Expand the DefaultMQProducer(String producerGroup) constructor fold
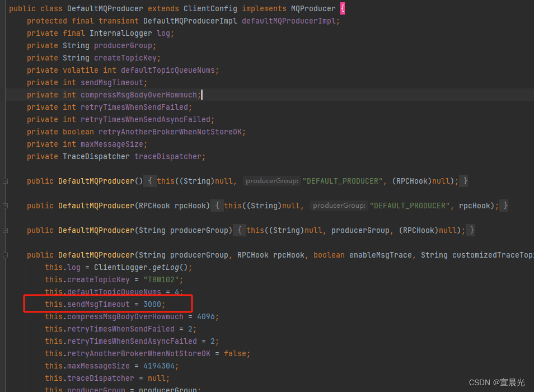 point(5,230)
